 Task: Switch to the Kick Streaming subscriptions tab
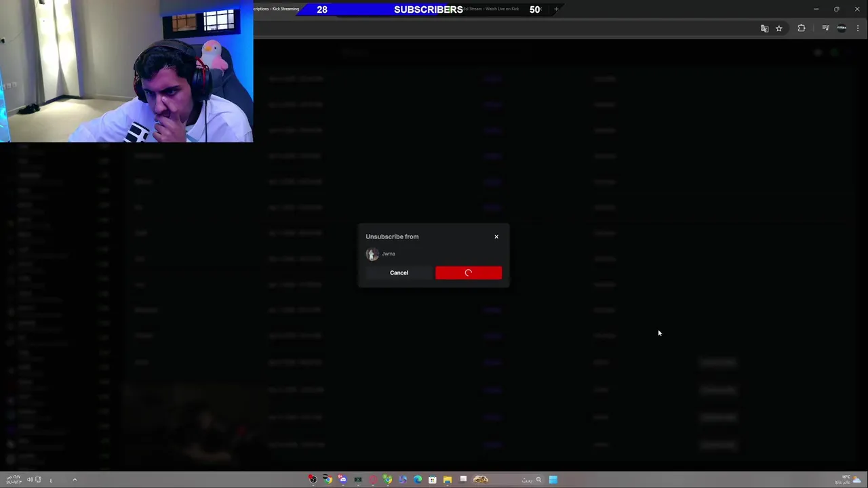coord(277,9)
